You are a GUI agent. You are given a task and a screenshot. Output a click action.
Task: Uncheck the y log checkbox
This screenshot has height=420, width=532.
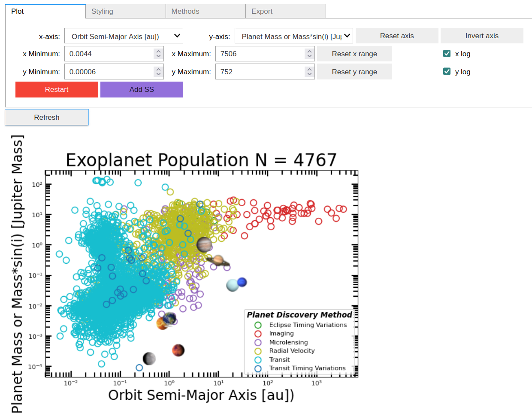(x=447, y=72)
